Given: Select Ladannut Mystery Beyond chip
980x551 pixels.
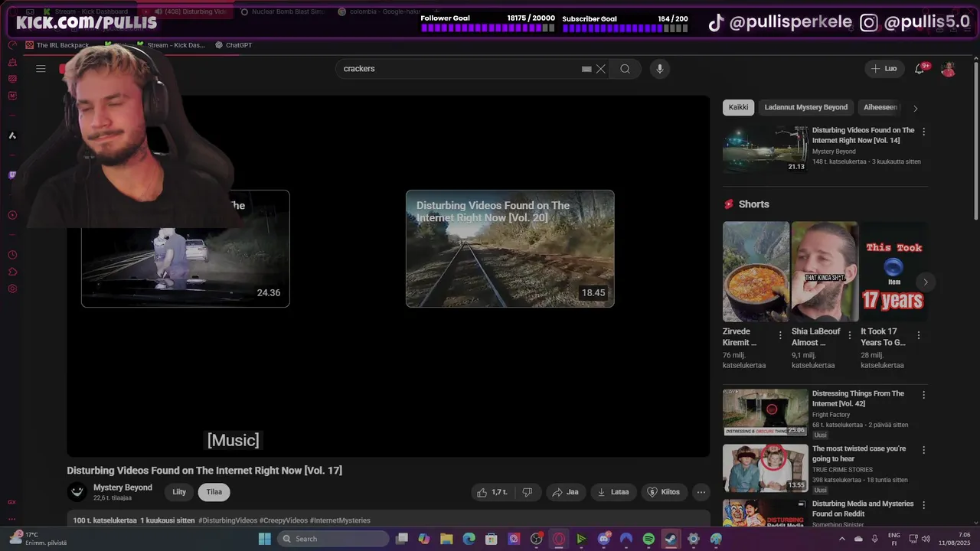Looking at the screenshot, I should point(805,108).
